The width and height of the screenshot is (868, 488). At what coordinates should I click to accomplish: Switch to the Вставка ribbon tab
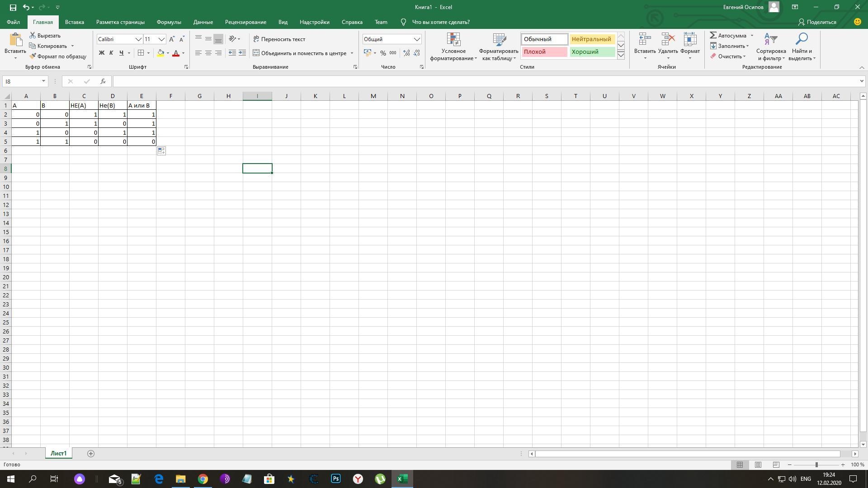coord(74,22)
